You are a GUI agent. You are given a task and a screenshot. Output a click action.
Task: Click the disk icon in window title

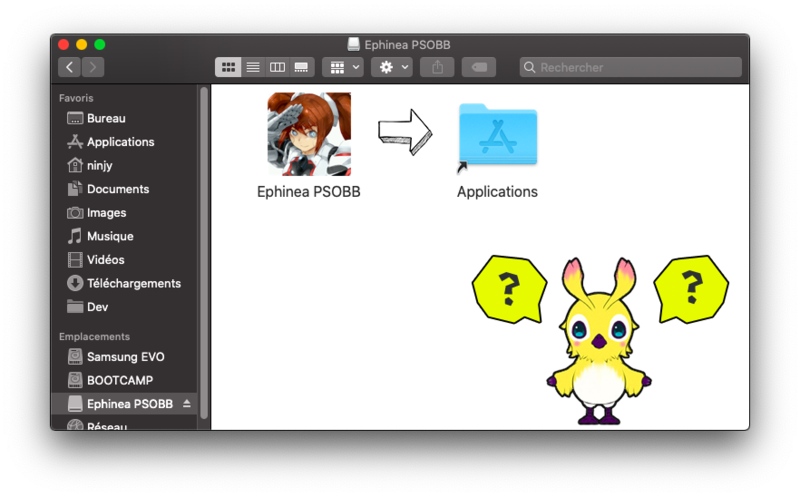coord(354,44)
